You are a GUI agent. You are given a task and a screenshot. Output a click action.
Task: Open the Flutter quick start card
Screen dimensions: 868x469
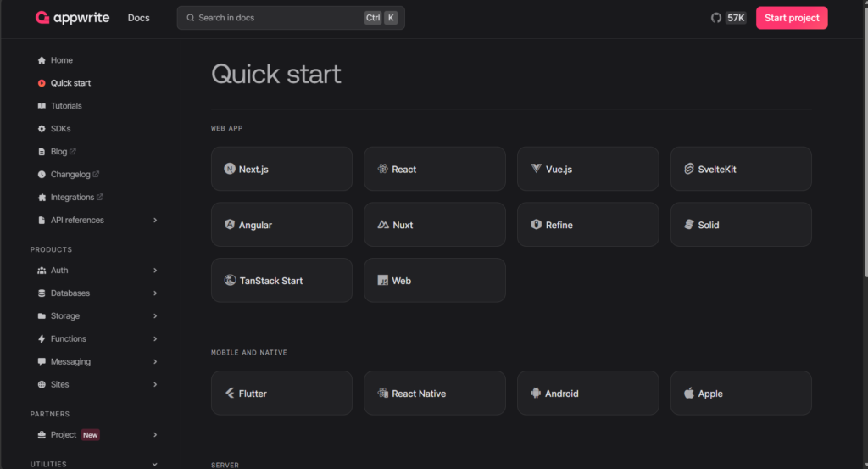click(281, 394)
